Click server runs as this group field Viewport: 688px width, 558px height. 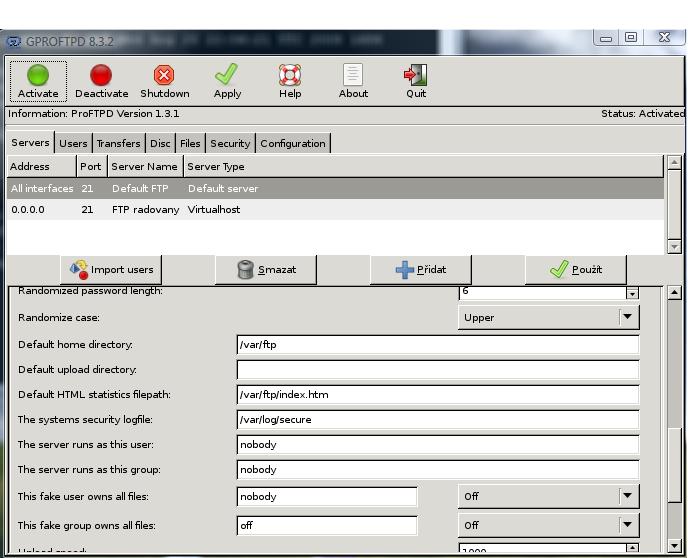coord(438,469)
